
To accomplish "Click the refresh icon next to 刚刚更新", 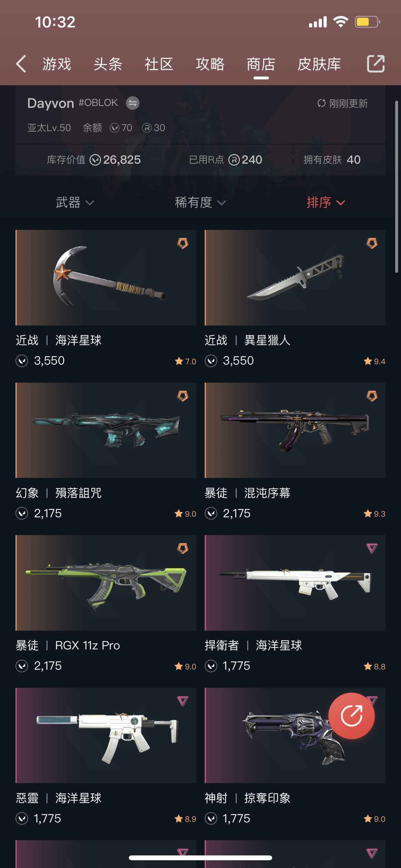I will click(321, 103).
